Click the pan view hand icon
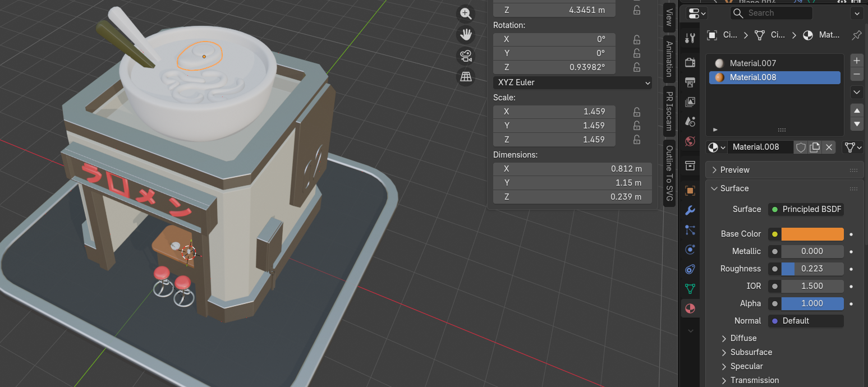 [465, 35]
